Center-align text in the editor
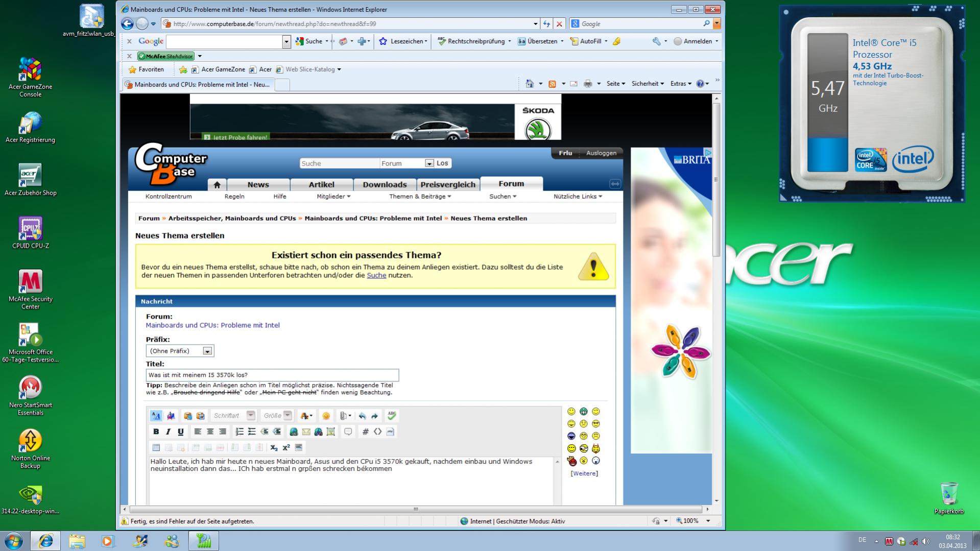The width and height of the screenshot is (980, 551). tap(210, 432)
